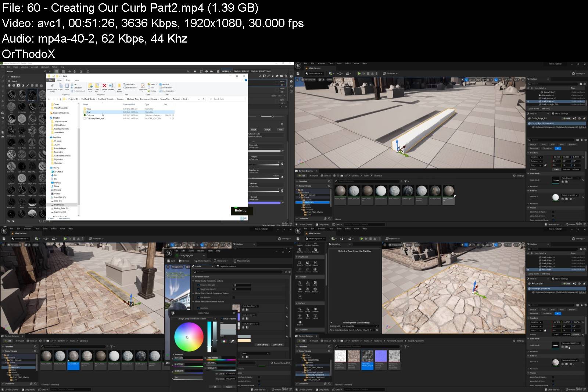
Task: Click the Rename icon in File Explorer
Action: tap(111, 87)
